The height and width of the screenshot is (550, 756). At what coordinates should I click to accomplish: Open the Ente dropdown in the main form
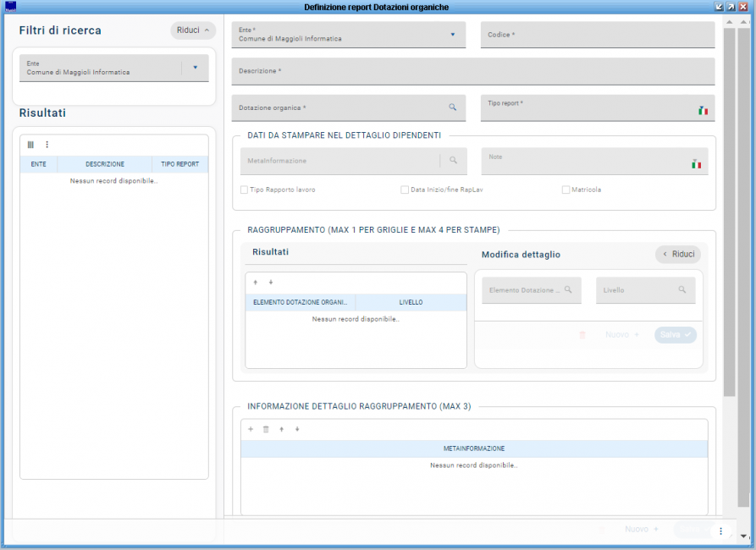pyautogui.click(x=452, y=35)
